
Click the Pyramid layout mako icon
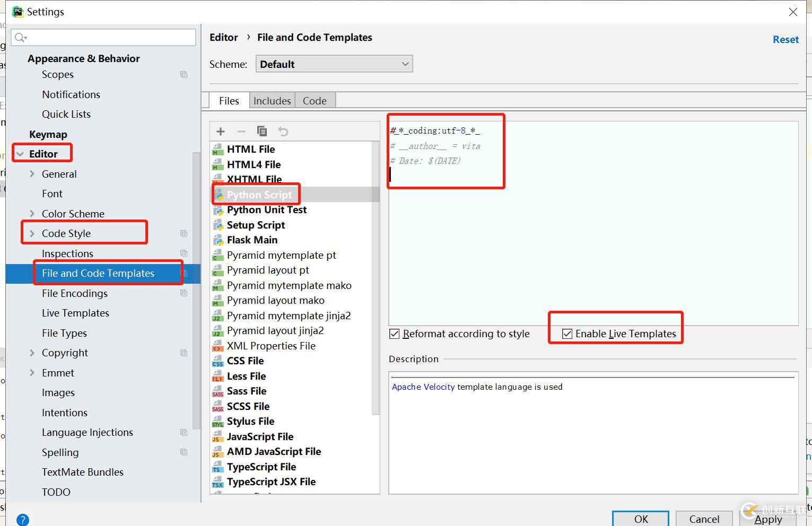(x=217, y=301)
